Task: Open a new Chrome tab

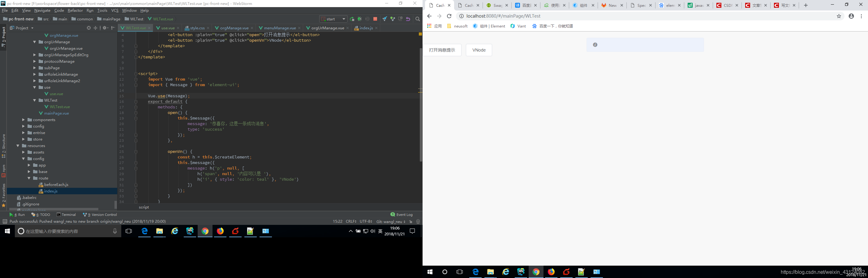Action: pyautogui.click(x=806, y=5)
